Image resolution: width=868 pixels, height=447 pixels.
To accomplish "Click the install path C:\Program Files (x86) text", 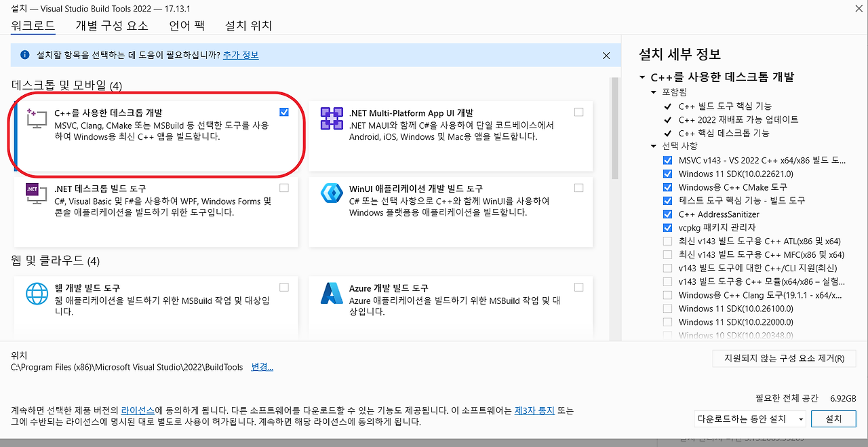I will click(x=127, y=367).
